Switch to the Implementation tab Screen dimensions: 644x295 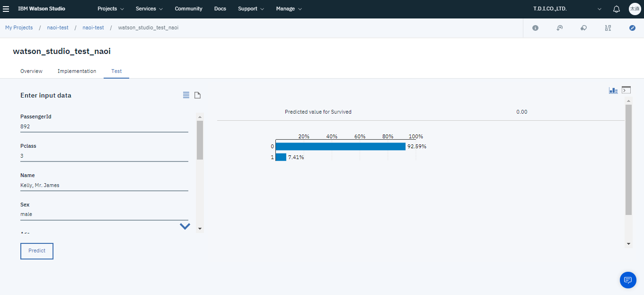pos(77,71)
